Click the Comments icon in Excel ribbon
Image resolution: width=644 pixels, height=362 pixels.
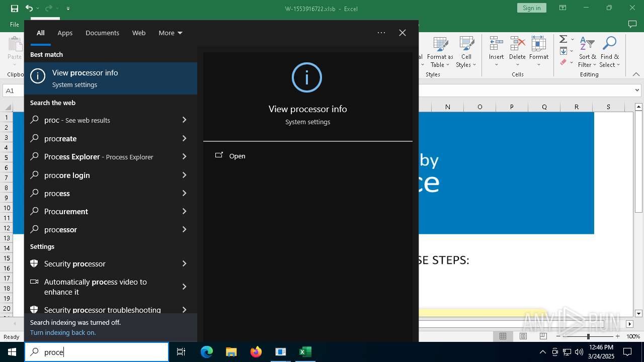(x=632, y=24)
